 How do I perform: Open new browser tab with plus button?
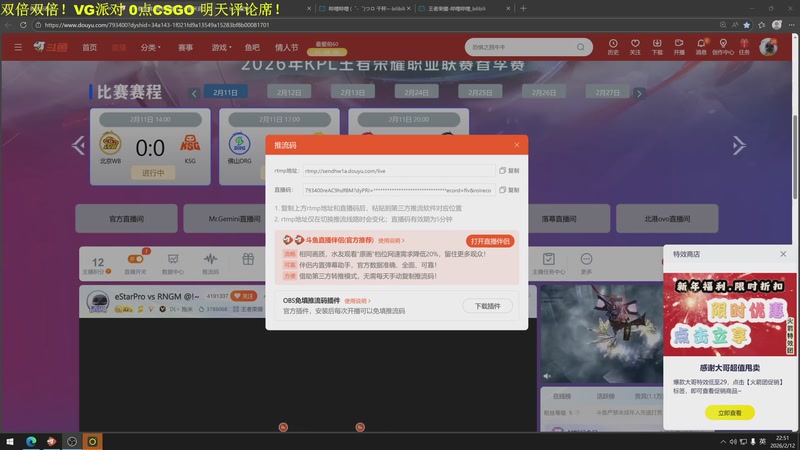pyautogui.click(x=523, y=8)
